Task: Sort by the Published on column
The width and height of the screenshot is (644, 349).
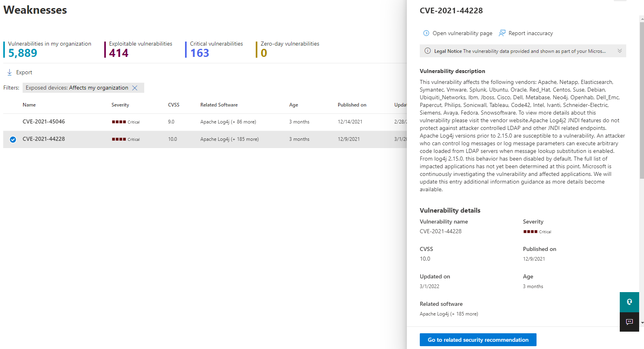Action: coord(352,105)
